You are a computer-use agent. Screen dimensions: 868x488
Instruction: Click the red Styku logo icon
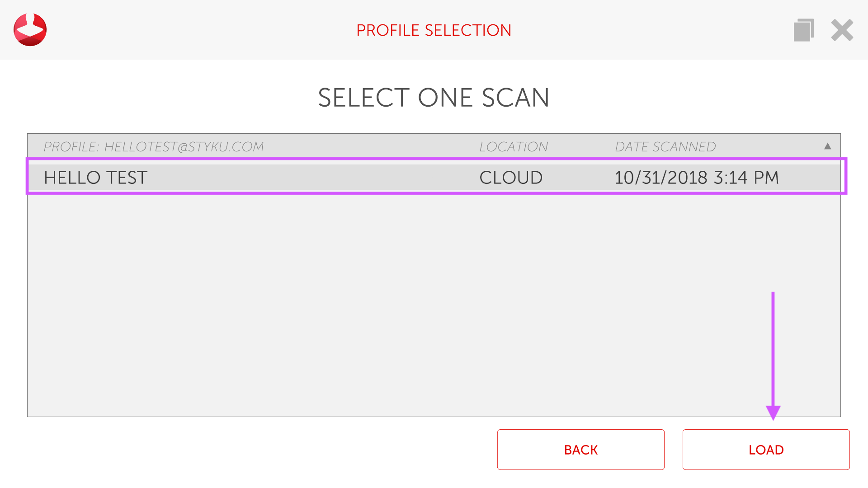pyautogui.click(x=30, y=30)
